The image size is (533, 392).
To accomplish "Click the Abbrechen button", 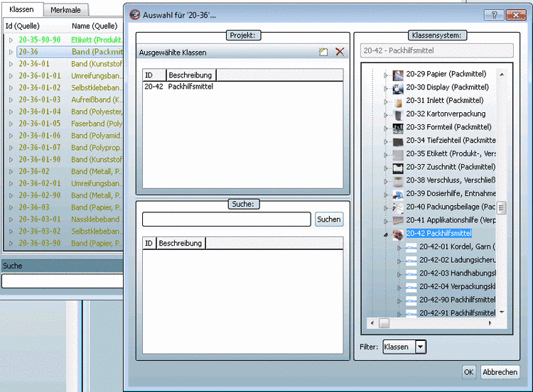I will [500, 372].
